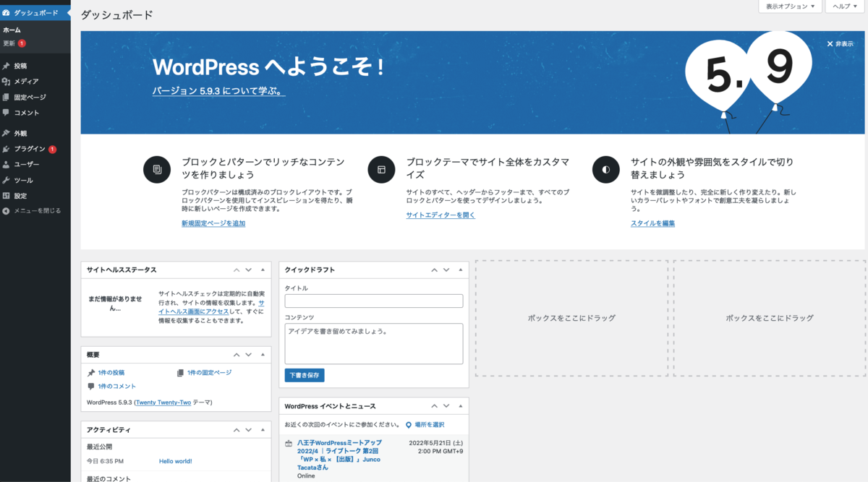Click the タイトル input field
Viewport: 868px width, 482px height.
click(374, 301)
